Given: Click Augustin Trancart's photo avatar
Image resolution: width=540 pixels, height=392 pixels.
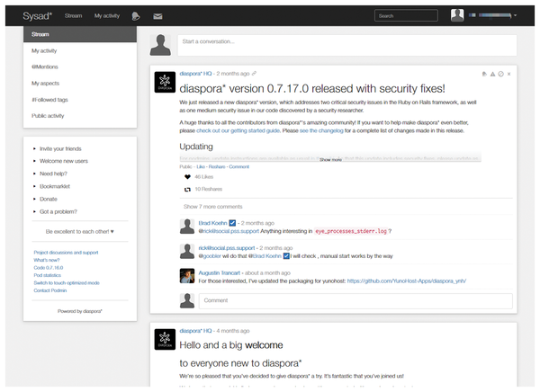Looking at the screenshot, I should click(x=187, y=276).
